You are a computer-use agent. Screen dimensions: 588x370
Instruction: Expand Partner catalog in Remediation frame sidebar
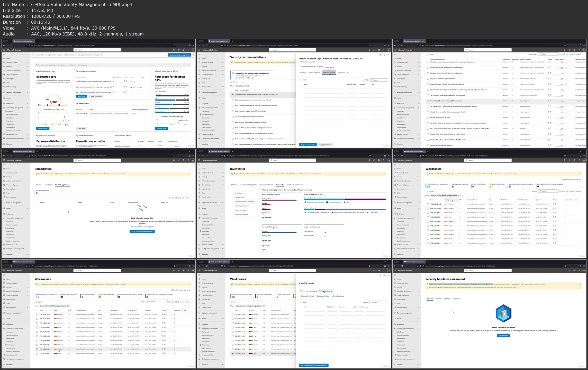pyautogui.click(x=28, y=197)
